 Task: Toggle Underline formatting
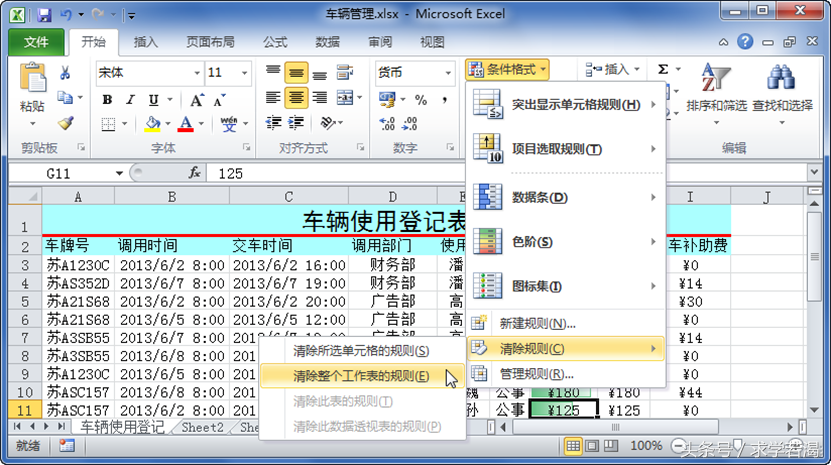click(x=154, y=99)
